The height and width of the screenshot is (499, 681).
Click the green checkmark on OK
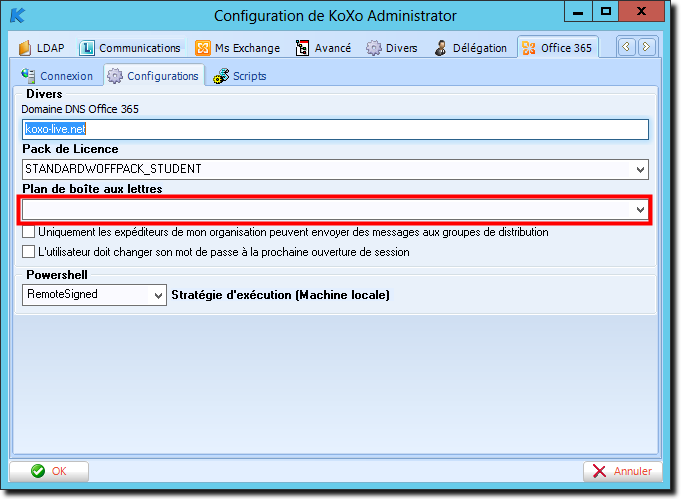[38, 471]
